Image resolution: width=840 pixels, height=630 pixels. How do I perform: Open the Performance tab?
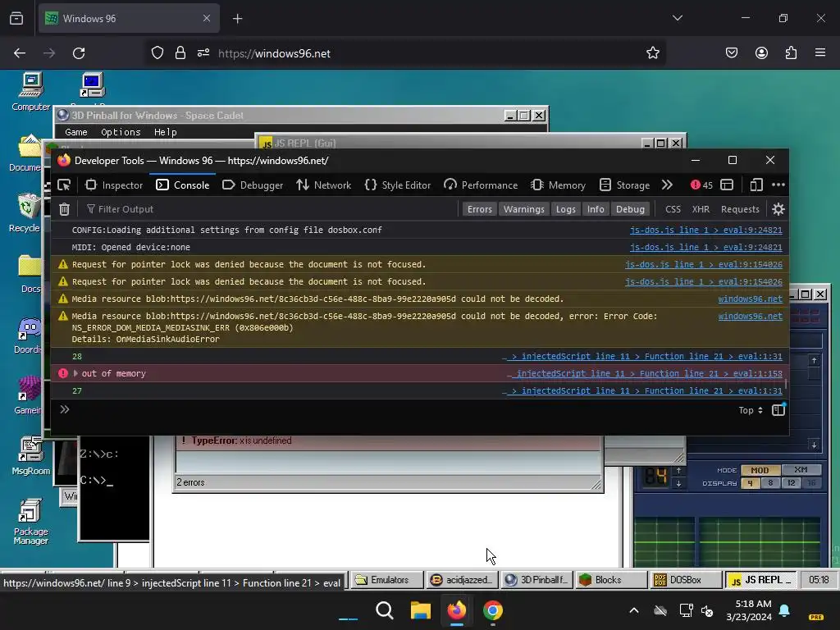pyautogui.click(x=481, y=185)
